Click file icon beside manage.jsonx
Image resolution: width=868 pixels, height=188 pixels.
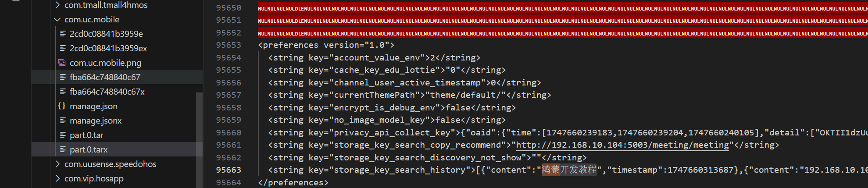[x=63, y=121]
